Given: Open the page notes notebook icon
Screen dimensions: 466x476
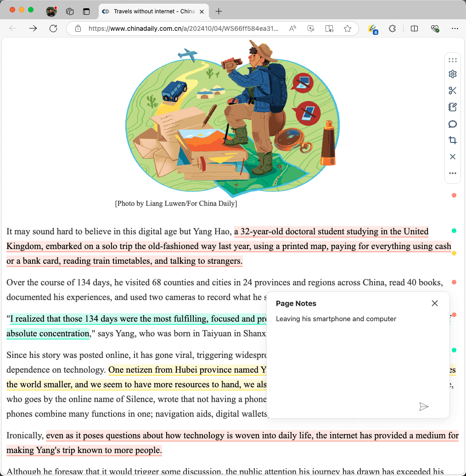Looking at the screenshot, I should coord(453,108).
